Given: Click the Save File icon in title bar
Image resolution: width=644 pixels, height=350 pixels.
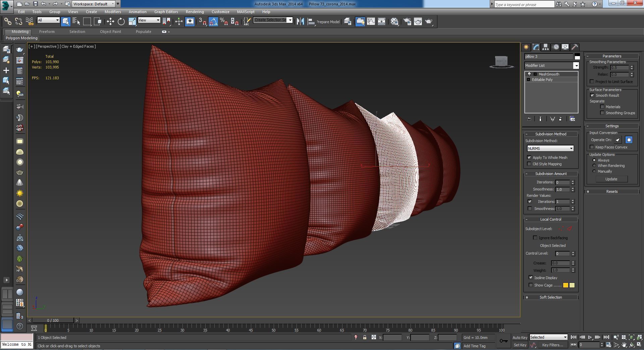Looking at the screenshot, I should pos(35,4).
